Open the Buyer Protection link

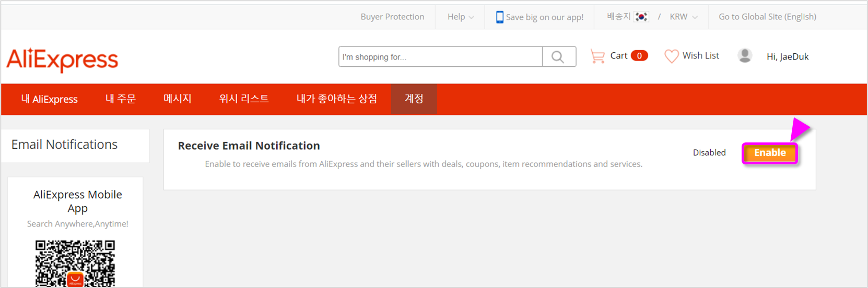point(392,17)
